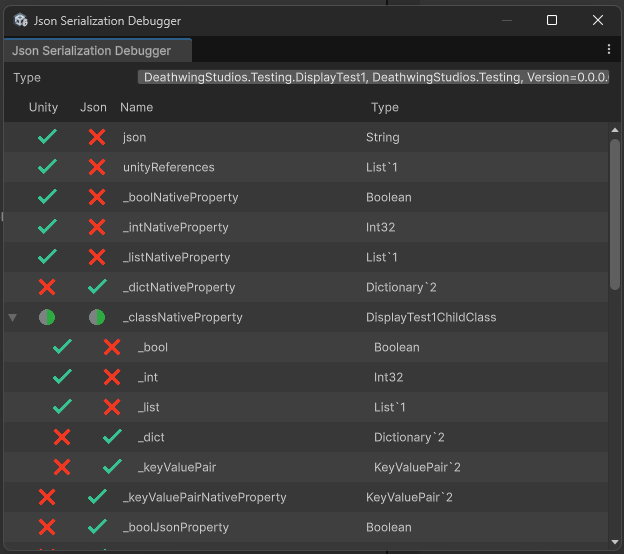The height and width of the screenshot is (554, 624).
Task: Click Json red cross for _intNativeProperty
Action: [97, 227]
